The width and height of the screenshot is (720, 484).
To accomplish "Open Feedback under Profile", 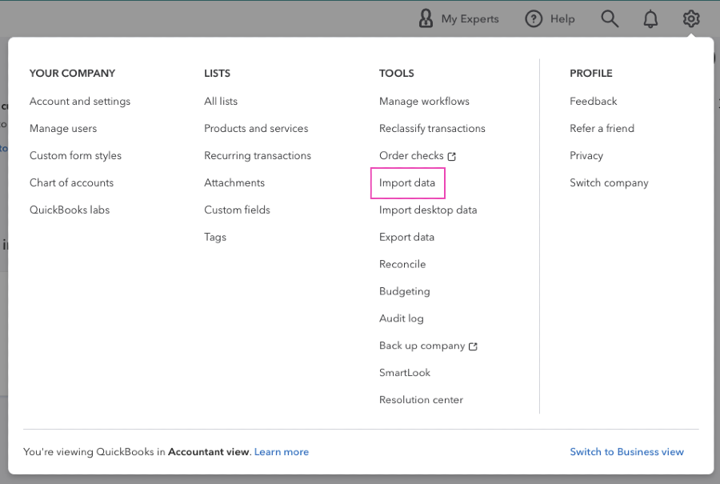I will pyautogui.click(x=593, y=101).
